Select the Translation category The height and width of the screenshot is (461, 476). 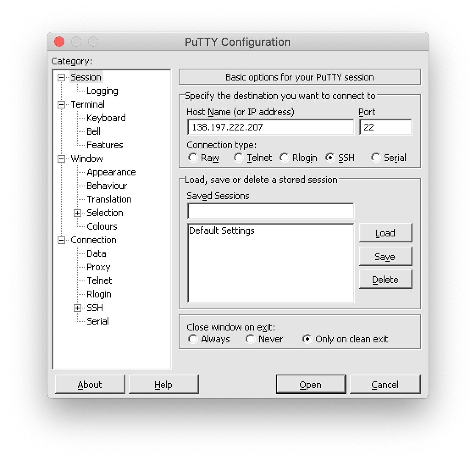109,199
